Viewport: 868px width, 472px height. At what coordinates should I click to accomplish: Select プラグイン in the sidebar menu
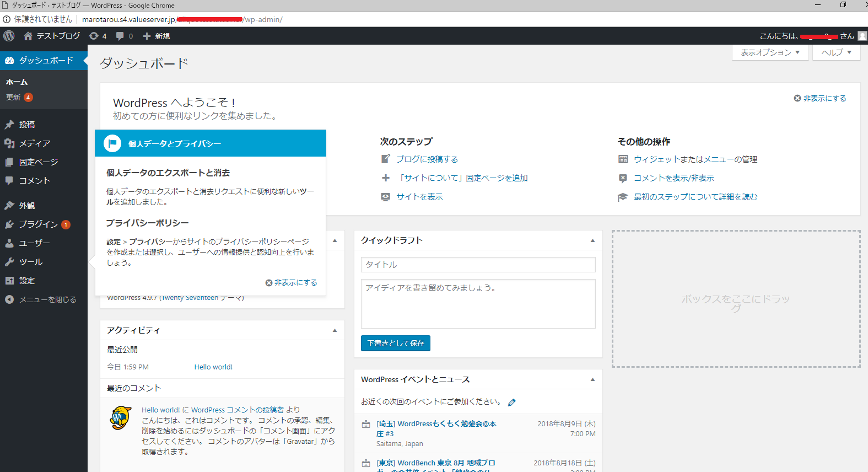click(x=39, y=224)
